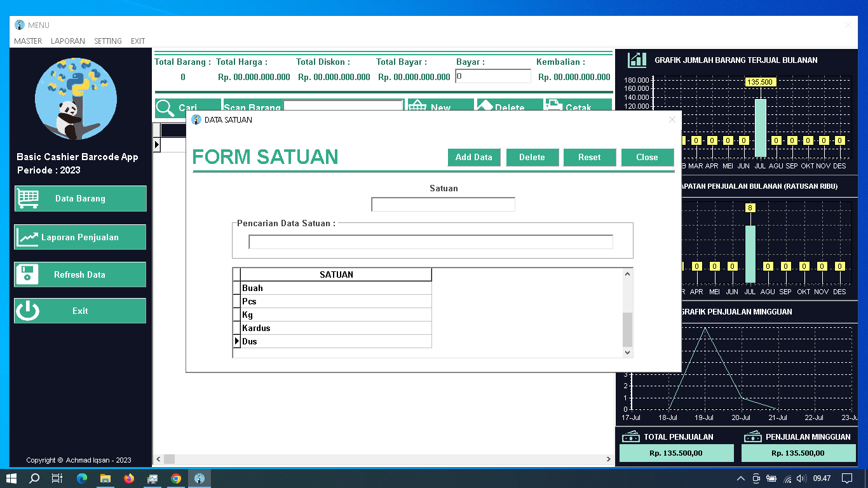Launch Google Chrome from the taskbar
Image resolution: width=868 pixels, height=488 pixels.
176,478
